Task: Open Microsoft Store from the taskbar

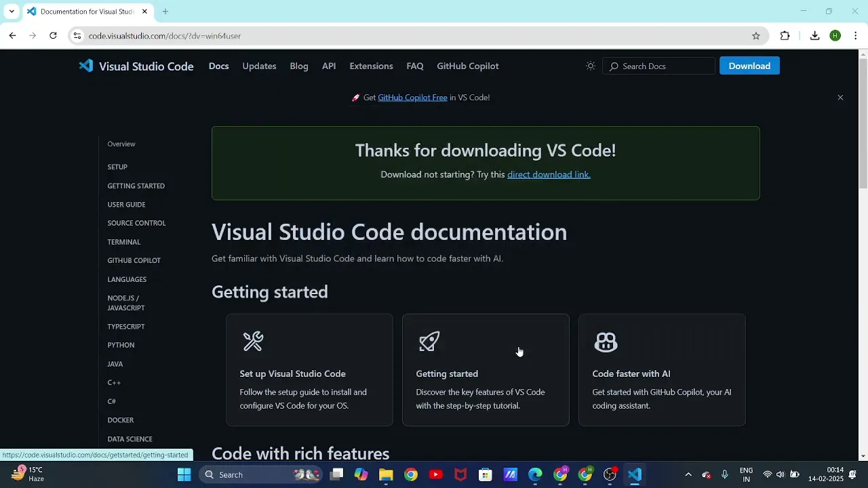Action: (486, 474)
